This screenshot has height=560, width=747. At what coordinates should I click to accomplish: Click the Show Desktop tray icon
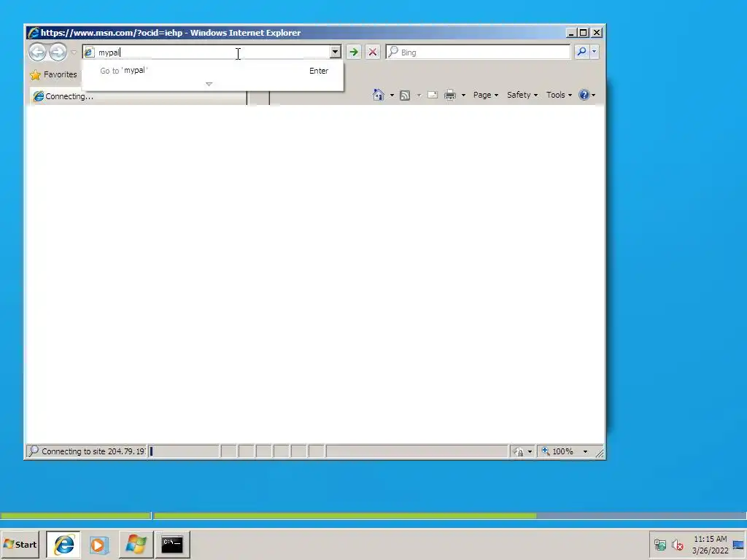tap(739, 545)
